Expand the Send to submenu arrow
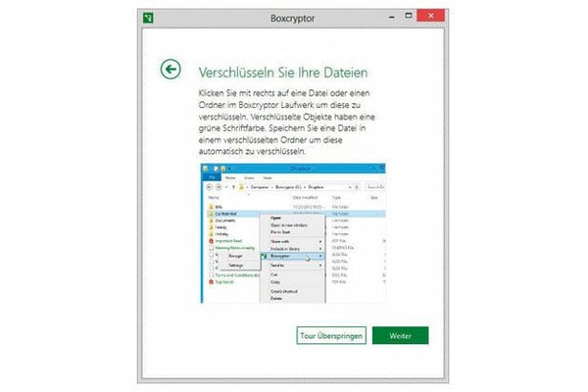 coord(320,266)
